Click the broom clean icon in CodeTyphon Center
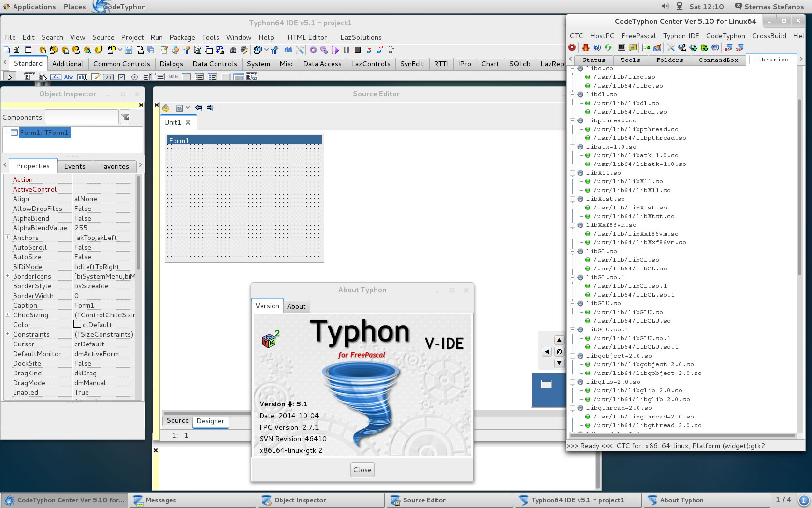The image size is (812, 508). tap(657, 47)
